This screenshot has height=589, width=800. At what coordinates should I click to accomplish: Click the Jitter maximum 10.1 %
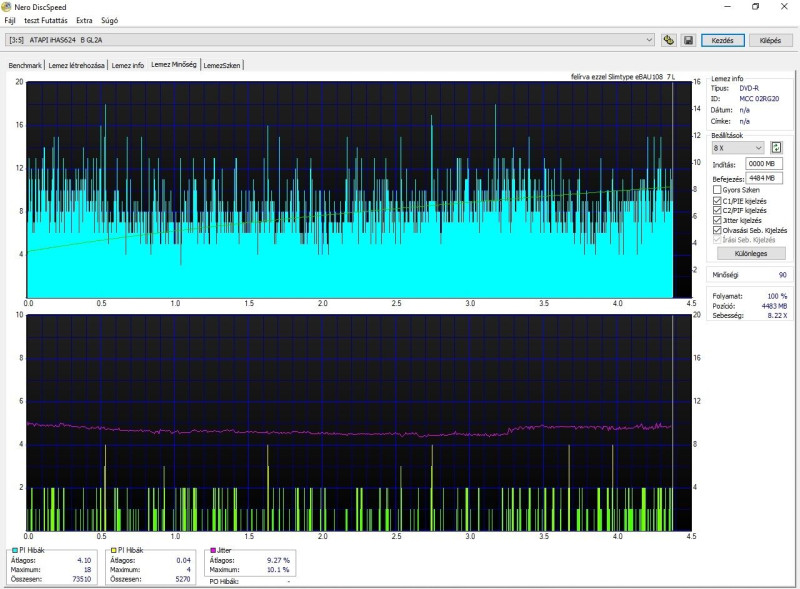click(x=278, y=570)
